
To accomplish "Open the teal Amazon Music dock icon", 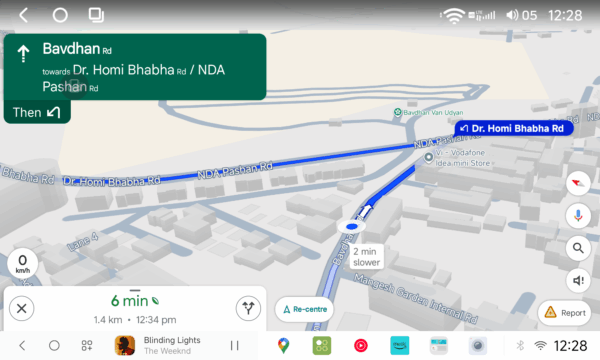I will (x=399, y=345).
